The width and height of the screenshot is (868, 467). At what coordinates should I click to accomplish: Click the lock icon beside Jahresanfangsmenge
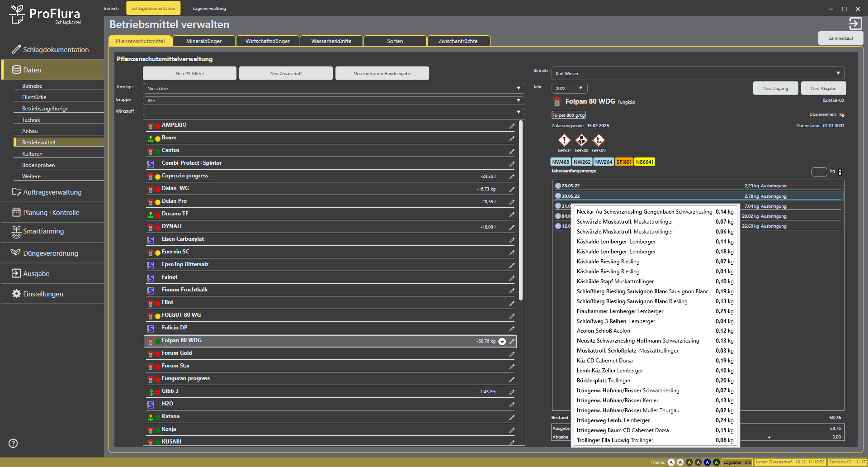click(840, 172)
